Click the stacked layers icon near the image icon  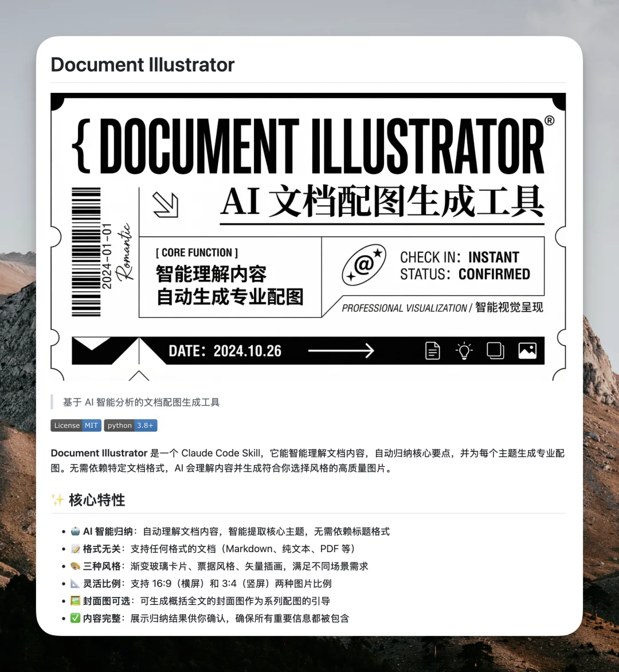click(x=495, y=350)
